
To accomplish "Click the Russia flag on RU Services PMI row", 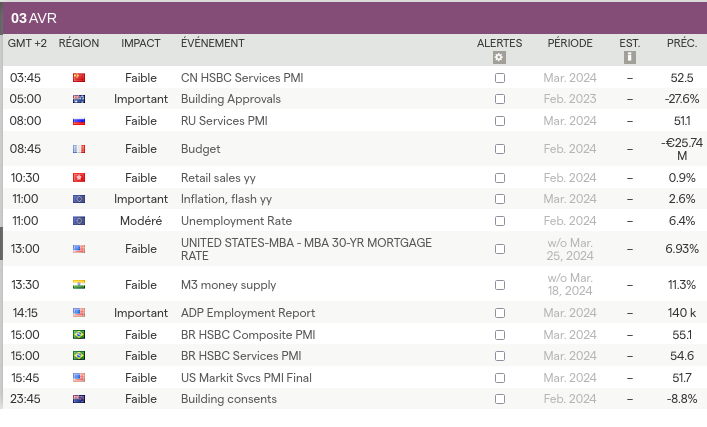I will [79, 121].
